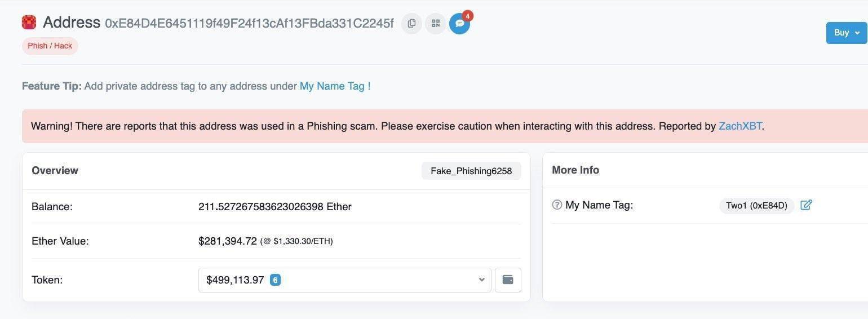Image resolution: width=868 pixels, height=319 pixels.
Task: Follow the My Name Tag link
Action: coord(335,86)
